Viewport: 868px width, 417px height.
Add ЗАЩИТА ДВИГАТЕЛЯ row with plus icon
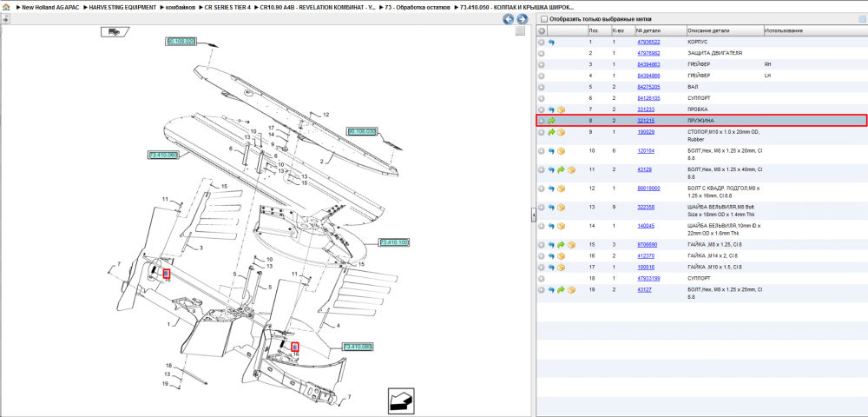pyautogui.click(x=542, y=53)
